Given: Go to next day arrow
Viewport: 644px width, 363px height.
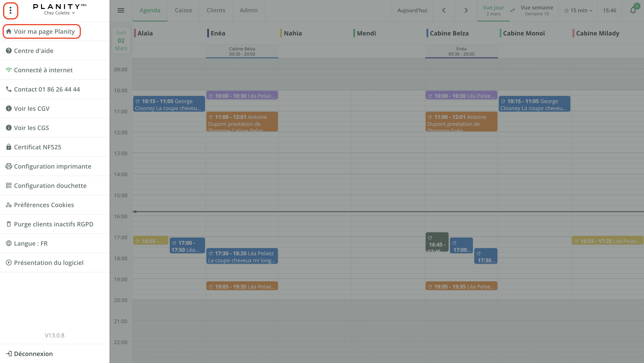Looking at the screenshot, I should 466,11.
